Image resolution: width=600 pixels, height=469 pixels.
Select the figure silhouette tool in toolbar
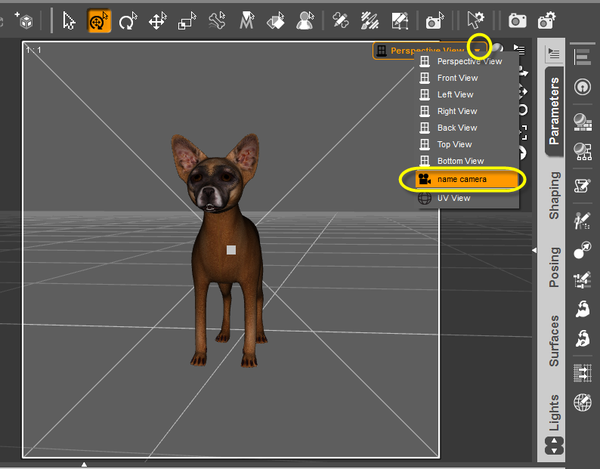(x=305, y=21)
